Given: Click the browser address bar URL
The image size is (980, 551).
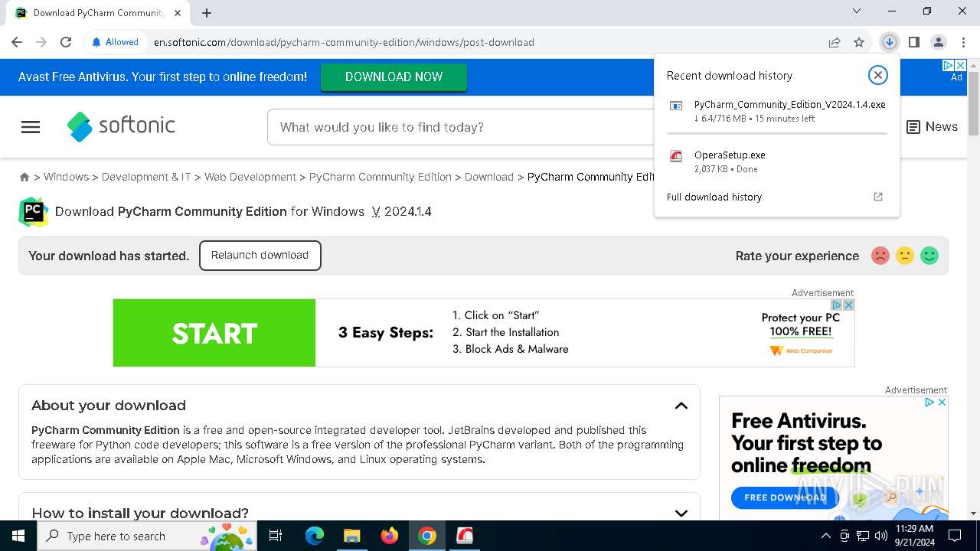Looking at the screenshot, I should click(344, 42).
